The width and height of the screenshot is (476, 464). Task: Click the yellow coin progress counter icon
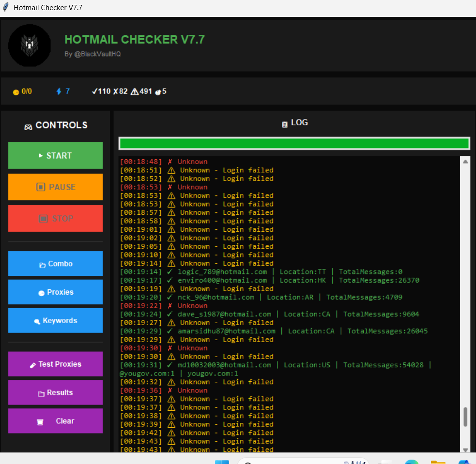coord(15,92)
